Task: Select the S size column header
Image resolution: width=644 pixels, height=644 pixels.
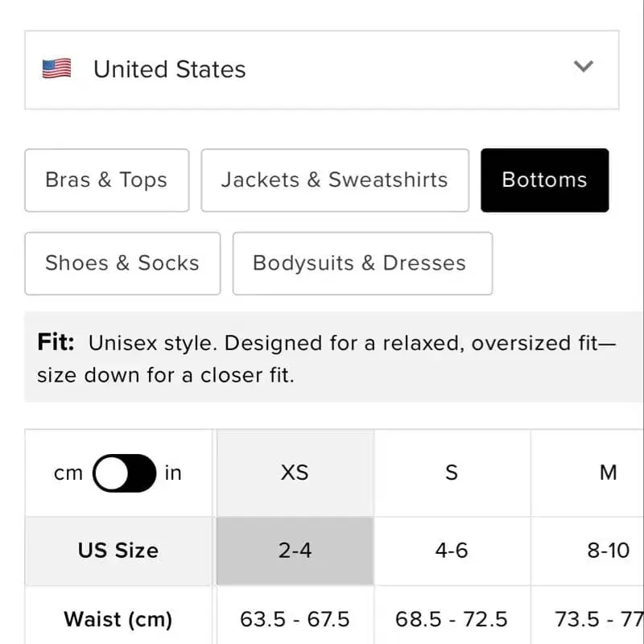Action: pos(452,473)
